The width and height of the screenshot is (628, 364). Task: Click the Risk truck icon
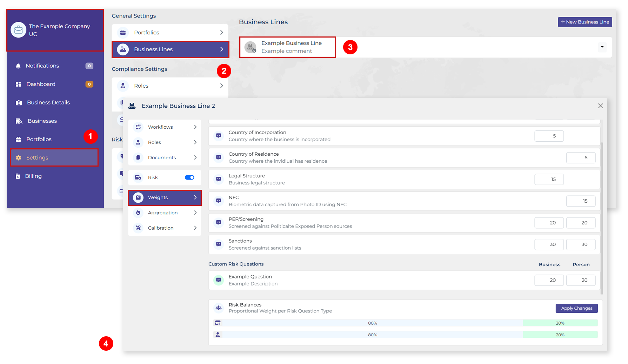[x=138, y=177]
